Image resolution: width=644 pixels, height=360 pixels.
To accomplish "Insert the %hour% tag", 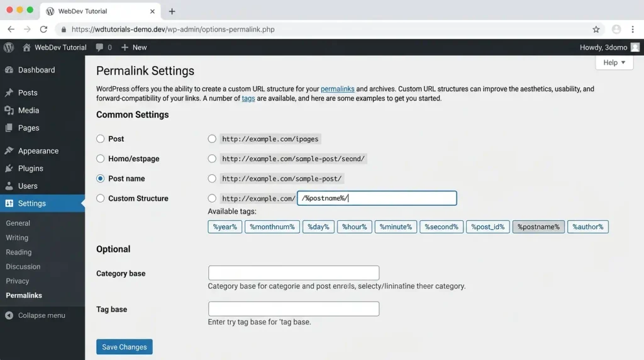I will [355, 227].
